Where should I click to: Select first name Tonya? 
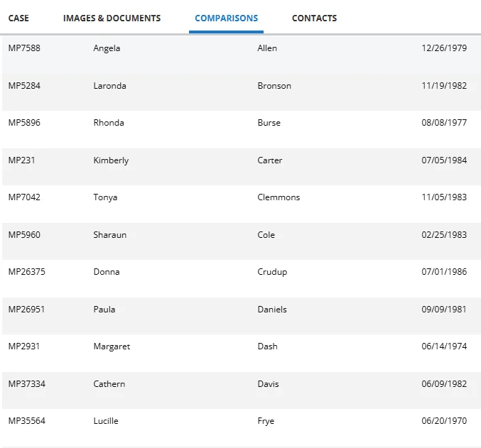105,197
